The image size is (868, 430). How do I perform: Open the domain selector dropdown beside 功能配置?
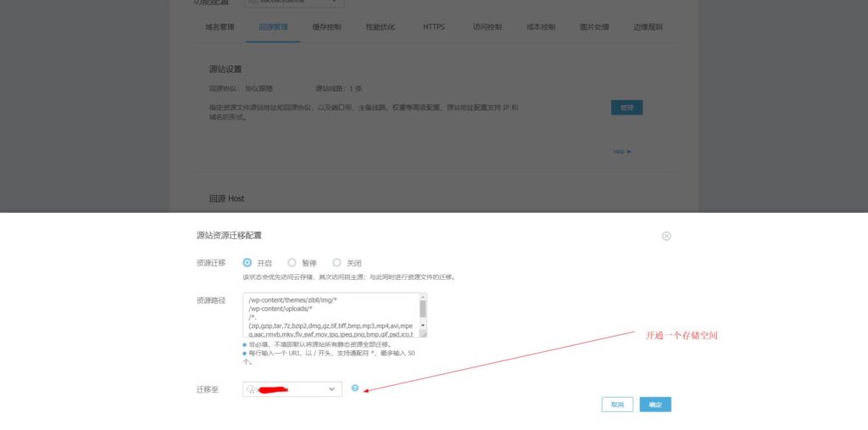click(294, 3)
